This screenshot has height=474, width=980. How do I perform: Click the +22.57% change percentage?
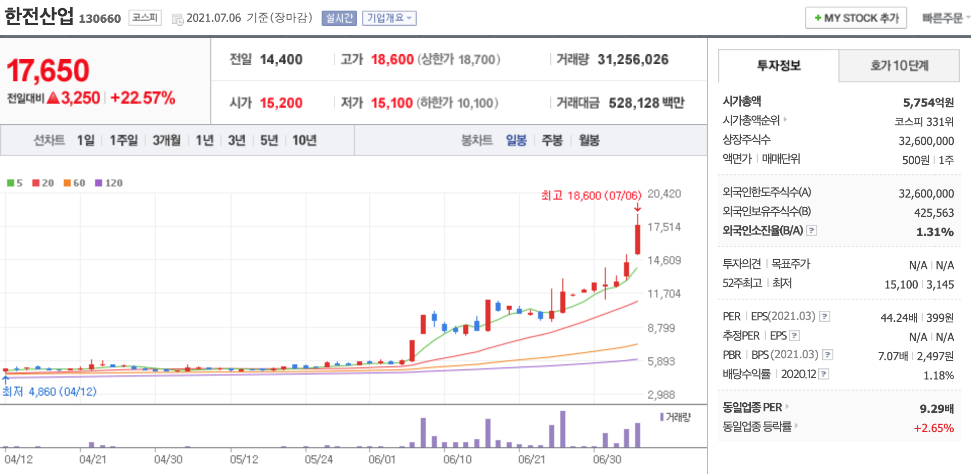(x=143, y=98)
